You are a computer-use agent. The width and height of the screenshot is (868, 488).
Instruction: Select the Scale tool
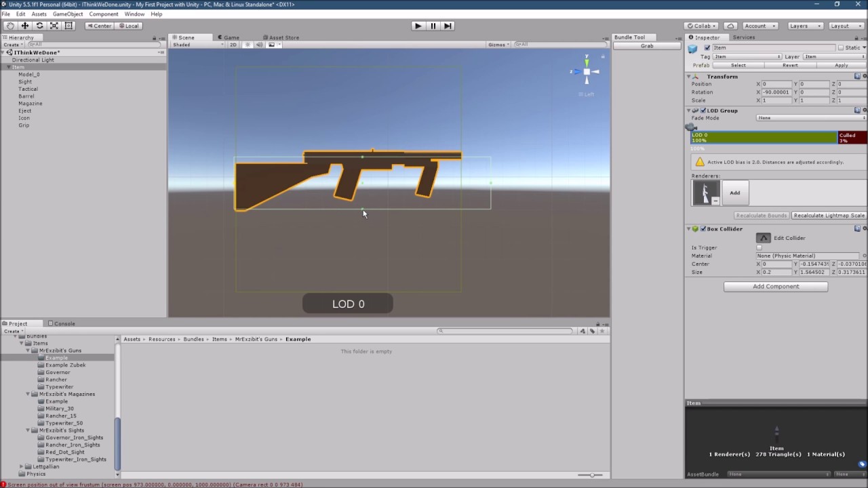[54, 26]
